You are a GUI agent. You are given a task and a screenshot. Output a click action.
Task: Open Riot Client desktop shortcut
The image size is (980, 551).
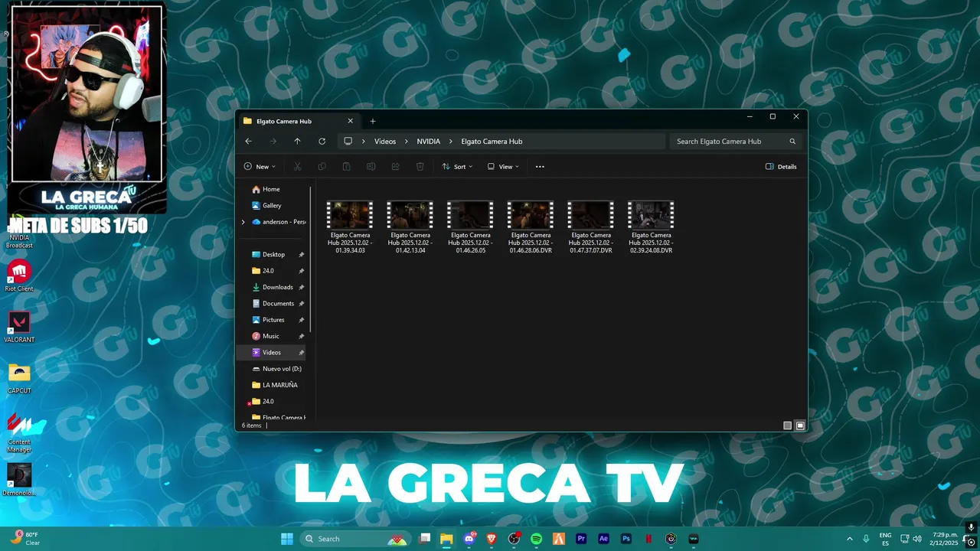[19, 275]
